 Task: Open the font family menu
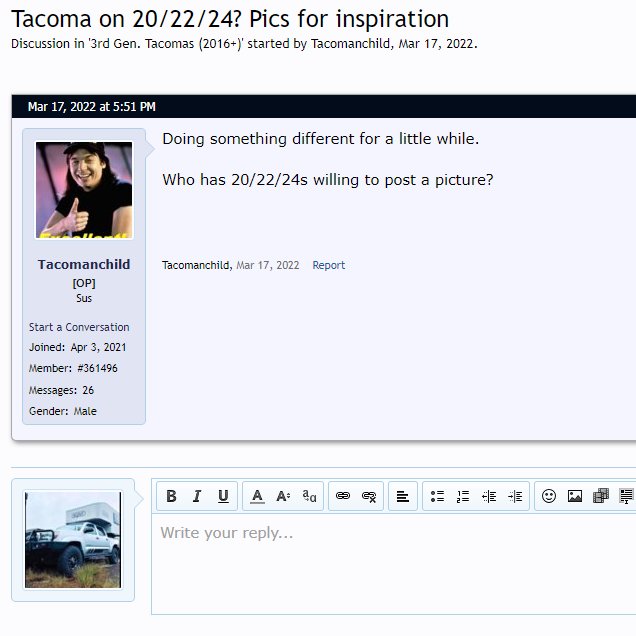(x=309, y=496)
